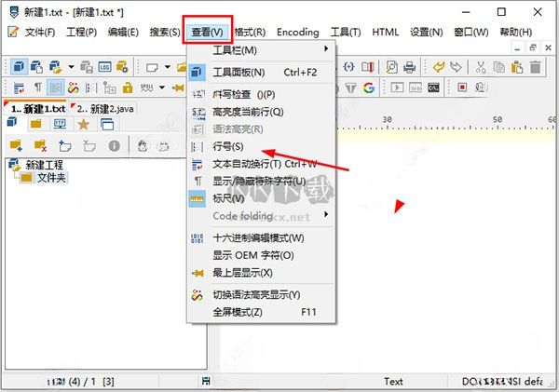Open the 设置(N) menu
559x392 pixels.
[x=427, y=32]
